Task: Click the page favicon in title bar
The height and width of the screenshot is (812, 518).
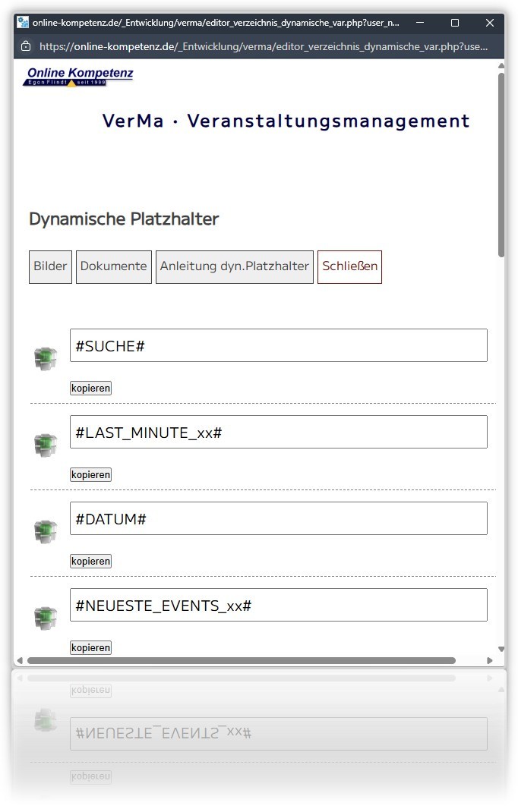Action: pos(23,22)
